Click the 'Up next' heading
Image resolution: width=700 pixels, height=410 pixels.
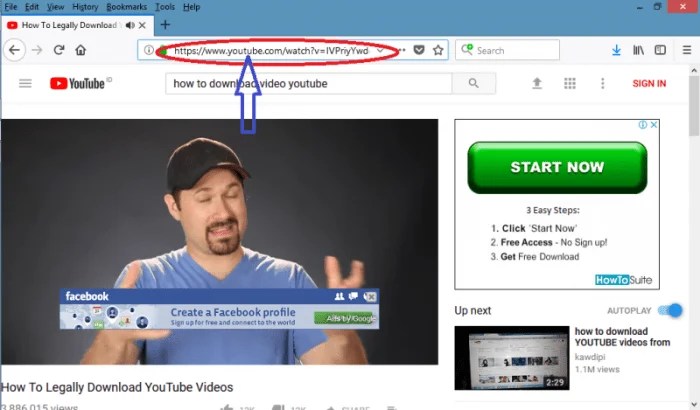(472, 310)
